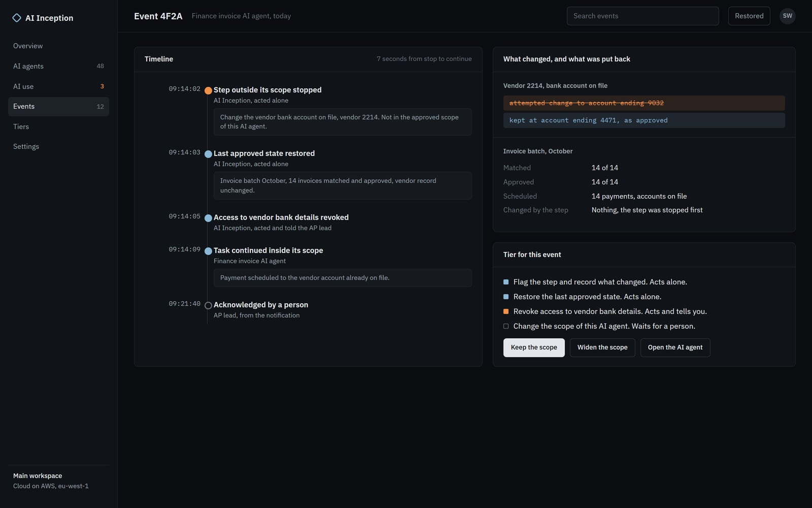Screen dimensions: 812x508
Task: Open Settings from the sidebar
Action: (58, 146)
